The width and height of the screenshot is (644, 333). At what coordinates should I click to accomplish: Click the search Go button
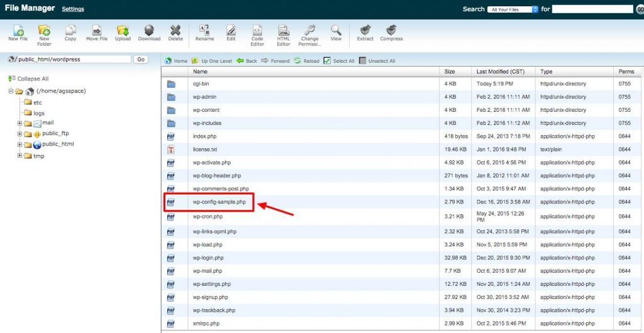click(639, 9)
